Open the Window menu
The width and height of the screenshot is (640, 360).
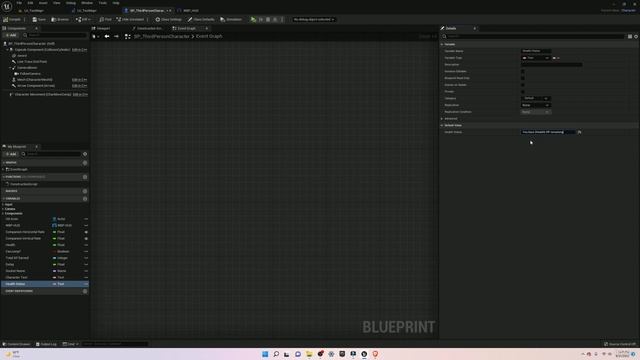[x=87, y=3]
